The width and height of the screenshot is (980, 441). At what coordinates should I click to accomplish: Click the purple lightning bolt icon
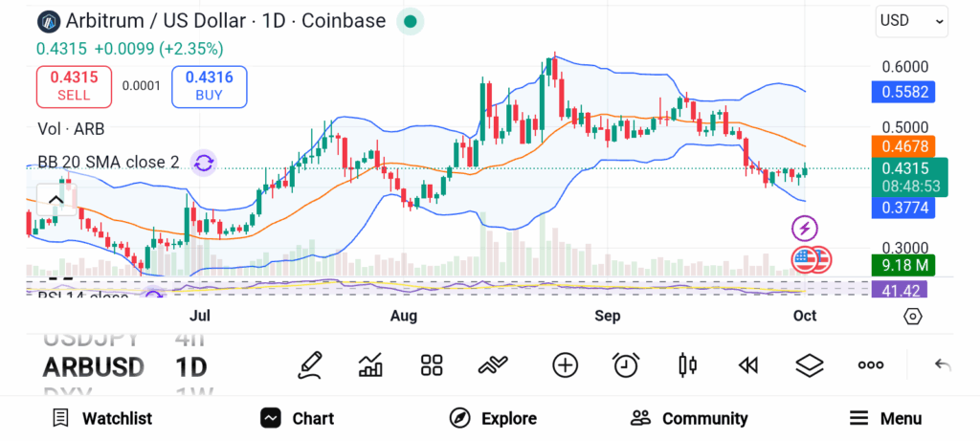[x=805, y=228]
